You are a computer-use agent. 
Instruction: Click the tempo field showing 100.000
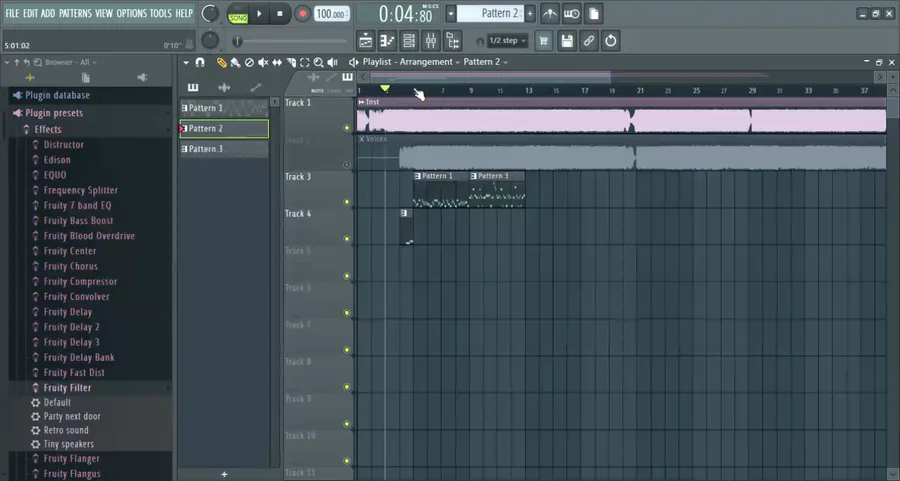[x=332, y=13]
